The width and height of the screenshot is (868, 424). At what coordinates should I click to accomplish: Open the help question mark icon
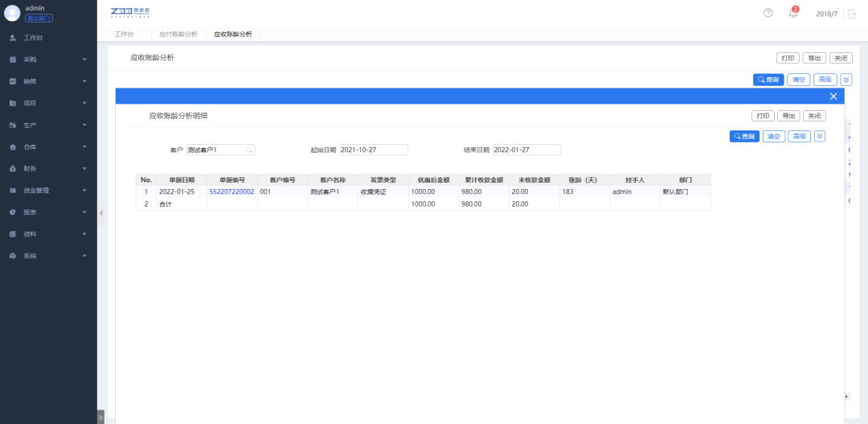[768, 14]
